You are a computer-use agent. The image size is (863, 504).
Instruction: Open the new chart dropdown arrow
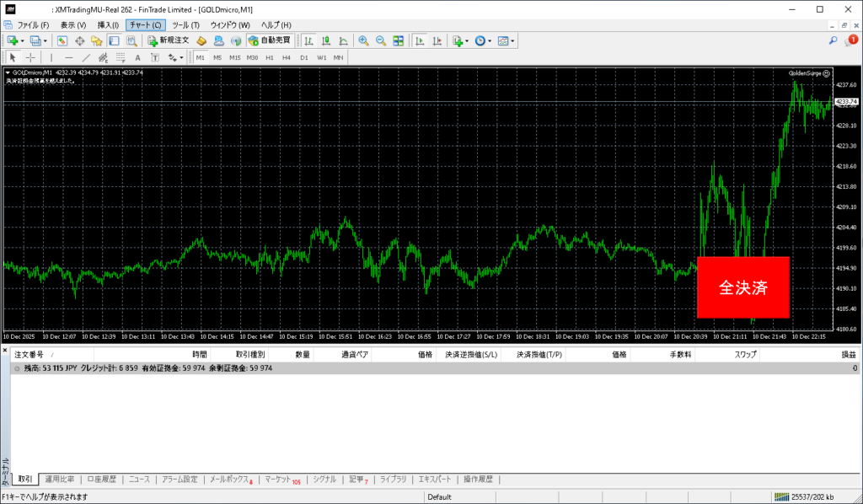(24, 40)
